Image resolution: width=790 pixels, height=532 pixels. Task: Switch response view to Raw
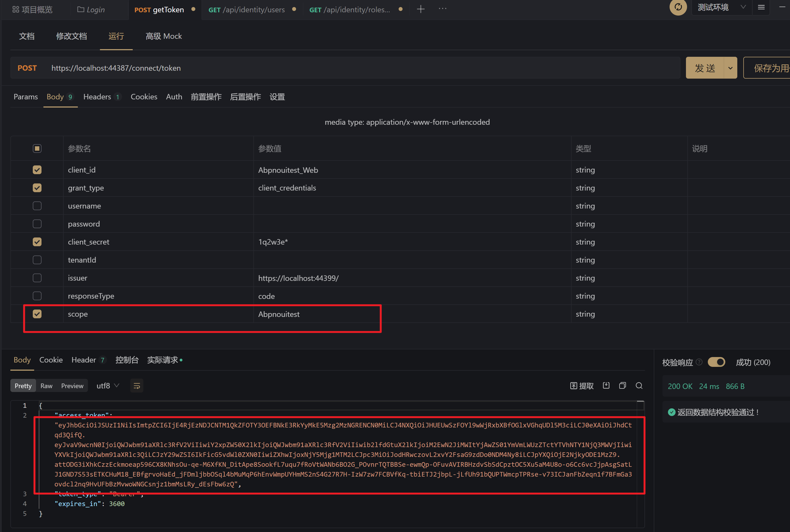[x=46, y=385]
